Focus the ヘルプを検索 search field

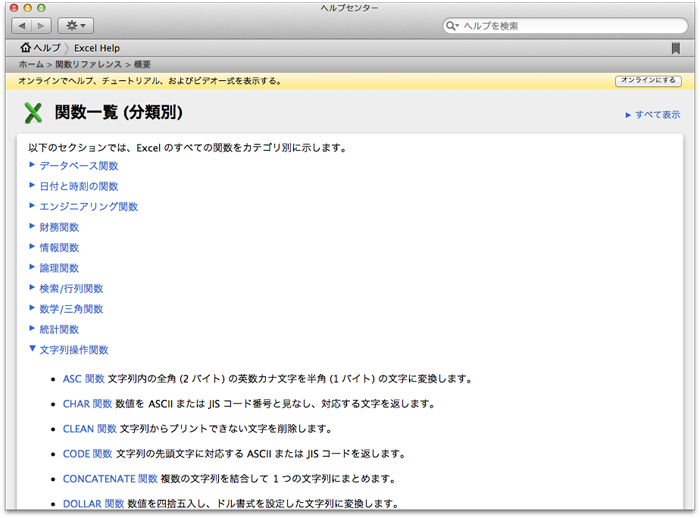click(565, 26)
